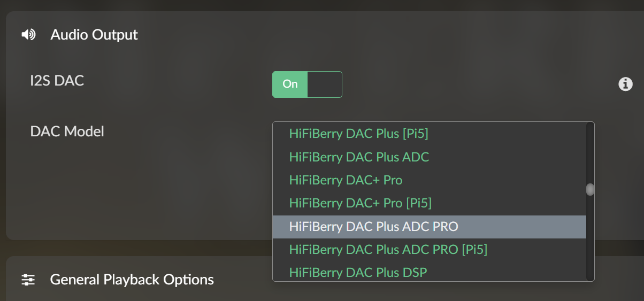Select HiFiBerry DAC Plus ADC PRO [Pi5]
The image size is (644, 301).
(388, 250)
